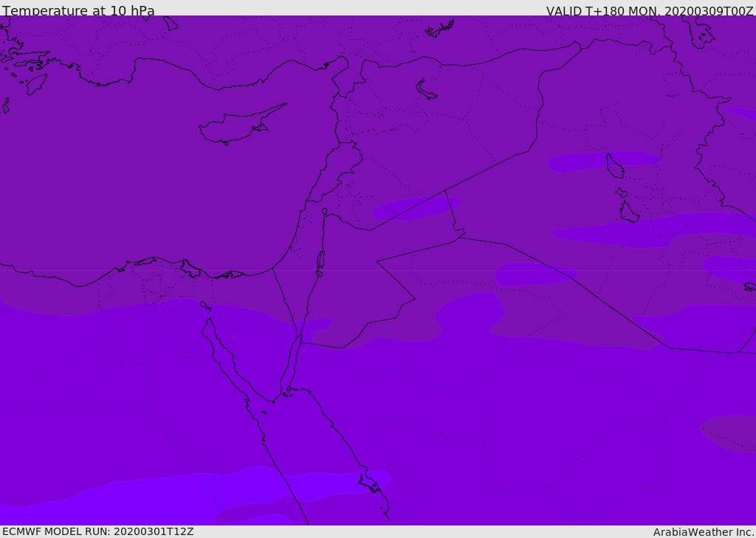Image resolution: width=756 pixels, height=538 pixels.
Task: Click the island of Cyprus on map
Action: pyautogui.click(x=242, y=125)
